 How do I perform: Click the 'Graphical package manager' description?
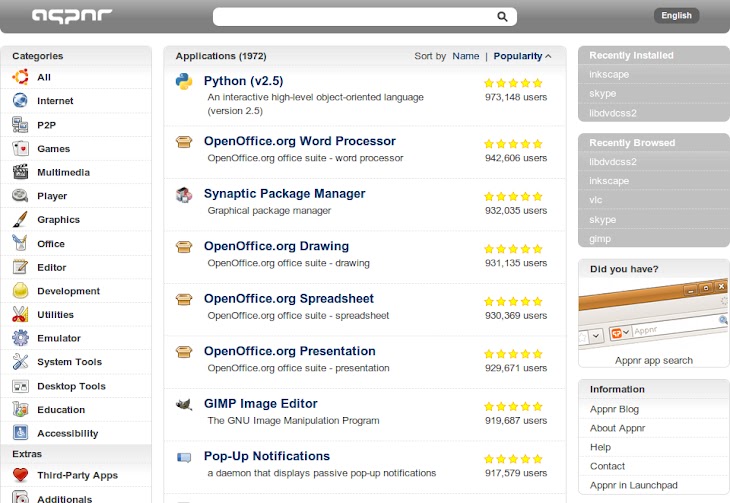(269, 211)
